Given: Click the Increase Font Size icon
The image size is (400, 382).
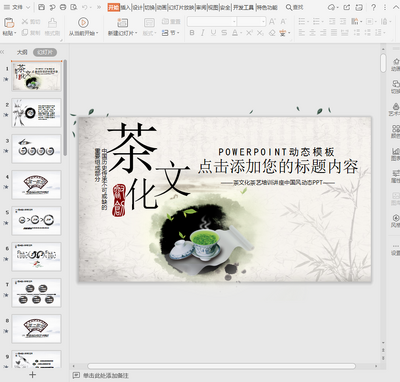Looking at the screenshot, I should (272, 22).
